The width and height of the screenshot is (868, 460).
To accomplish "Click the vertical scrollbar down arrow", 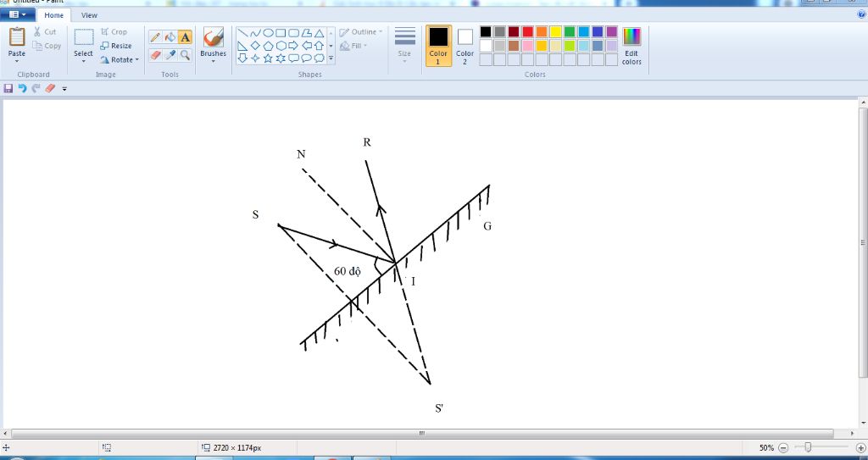I will pyautogui.click(x=864, y=423).
